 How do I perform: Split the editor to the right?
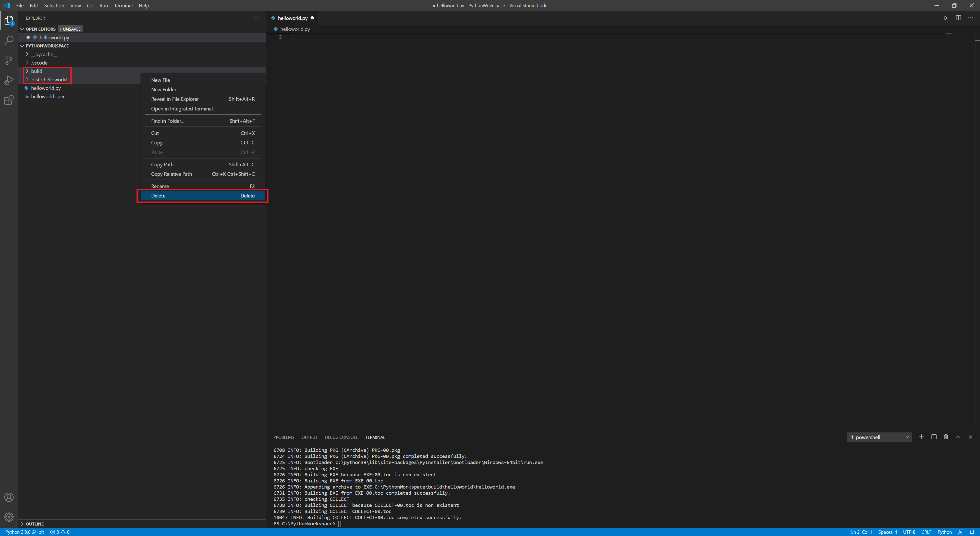click(x=958, y=18)
